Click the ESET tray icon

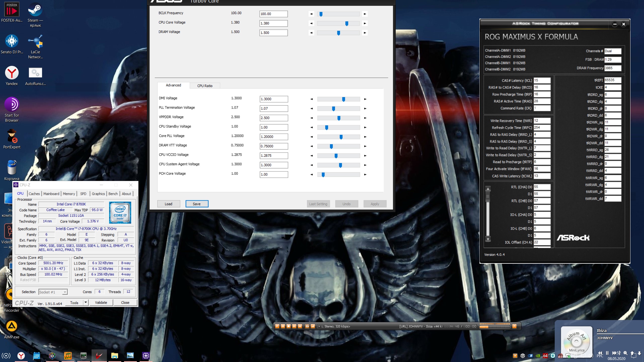coord(553,356)
